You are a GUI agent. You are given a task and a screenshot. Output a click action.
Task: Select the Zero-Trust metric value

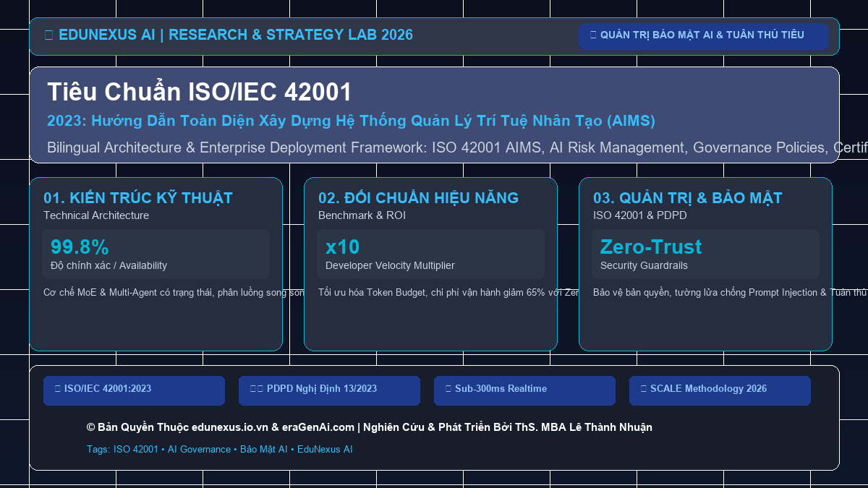(x=651, y=247)
